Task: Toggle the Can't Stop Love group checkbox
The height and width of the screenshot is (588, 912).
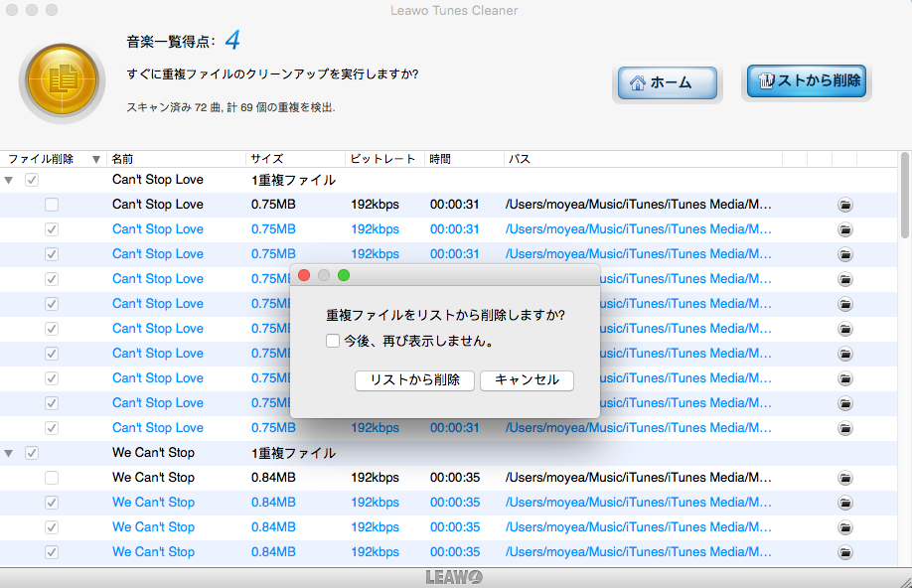Action: point(32,180)
